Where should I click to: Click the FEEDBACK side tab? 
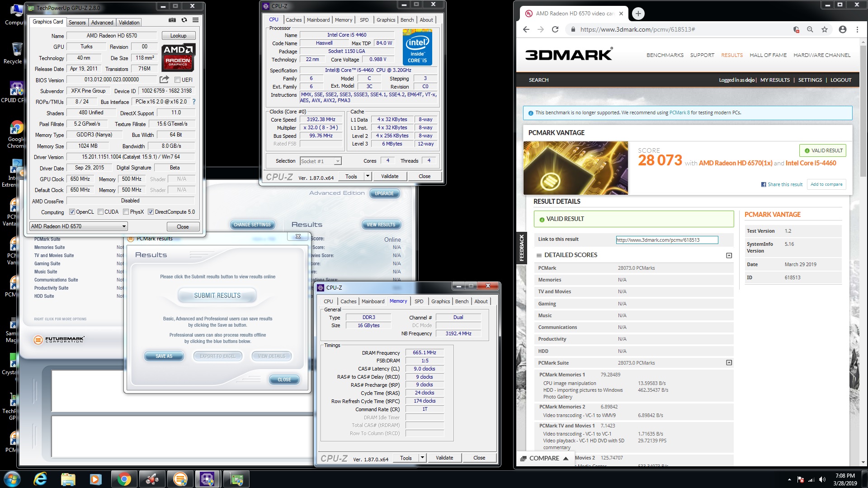(521, 248)
